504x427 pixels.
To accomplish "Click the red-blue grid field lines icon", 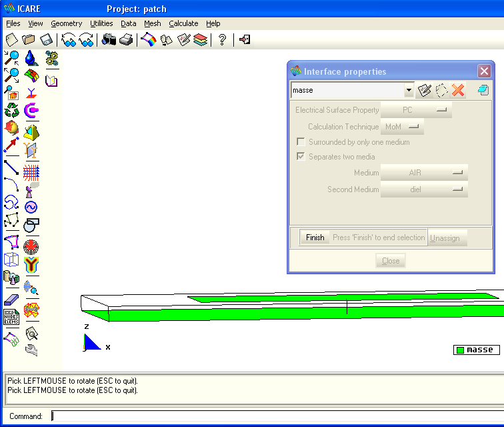I will click(x=31, y=173).
